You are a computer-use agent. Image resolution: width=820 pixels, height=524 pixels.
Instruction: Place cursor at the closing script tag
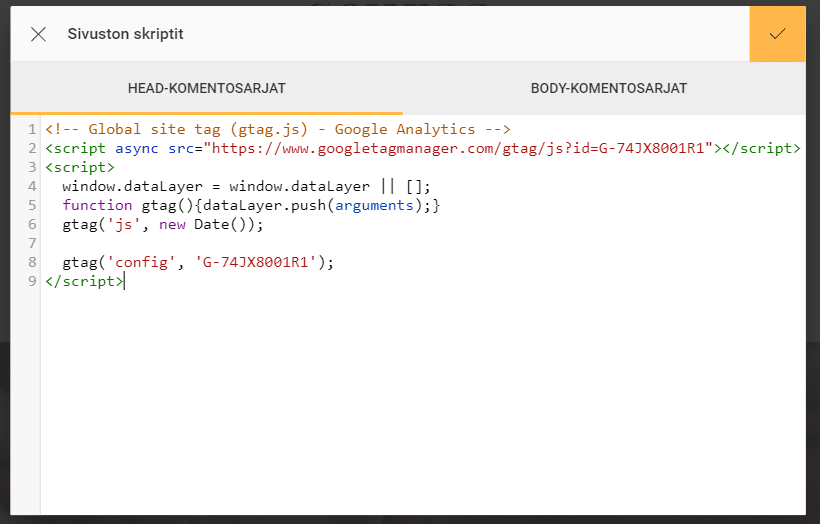[85, 281]
